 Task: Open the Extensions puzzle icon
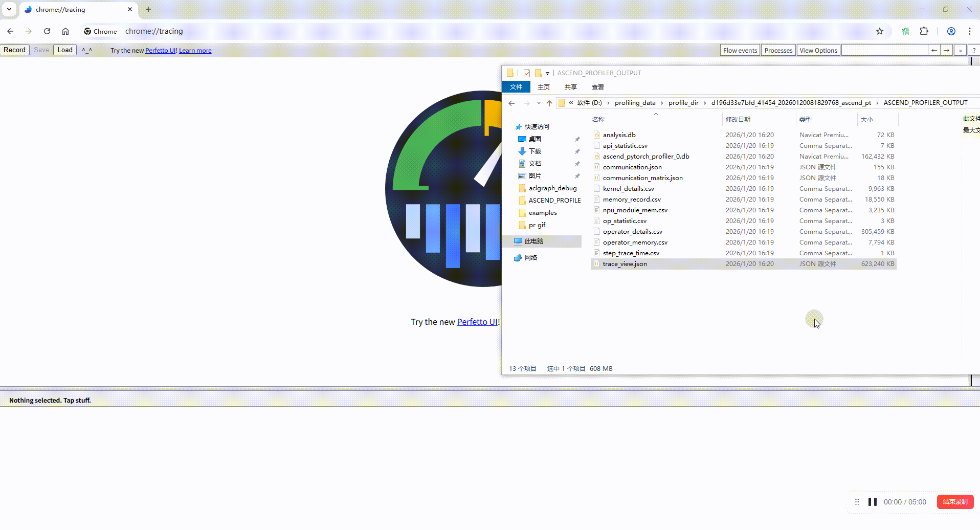tap(924, 31)
